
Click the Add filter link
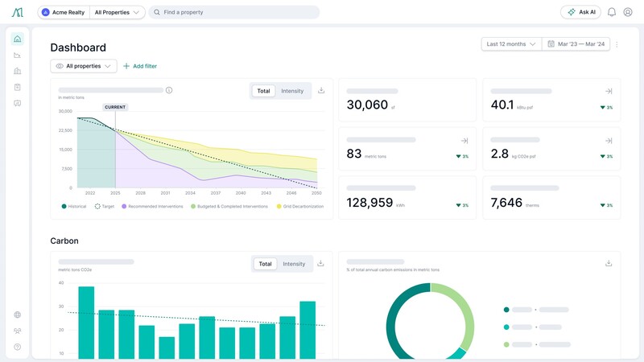[140, 66]
